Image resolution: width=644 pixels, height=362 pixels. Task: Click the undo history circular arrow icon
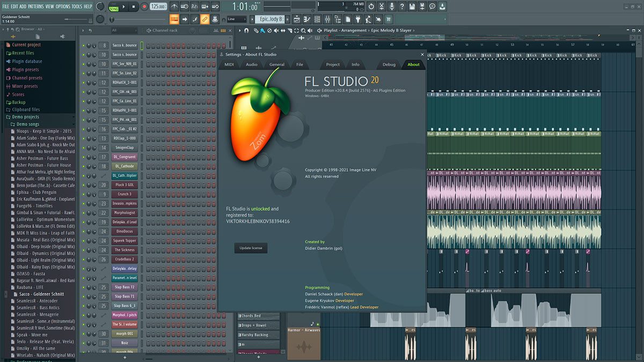pos(371,6)
